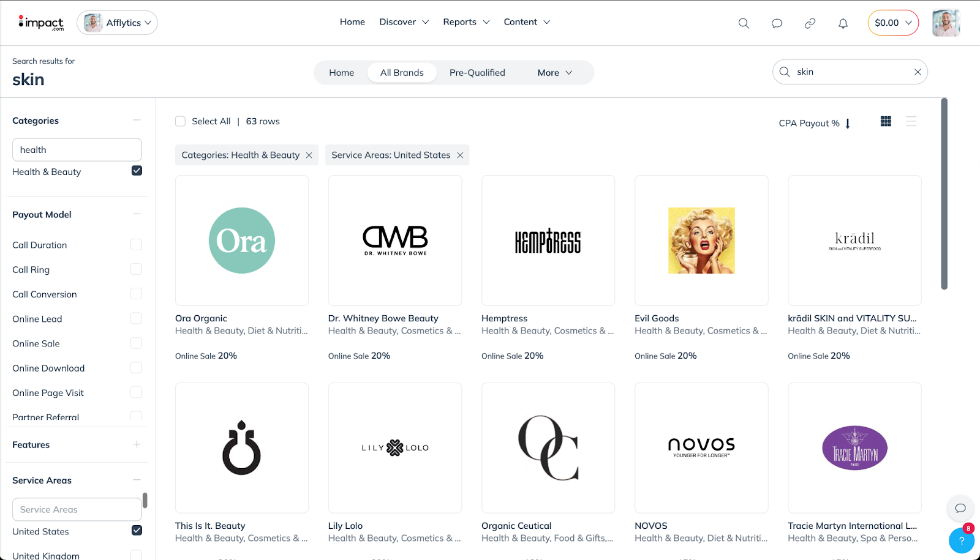
Task: Open This Is It. Beauty logo card
Action: click(x=242, y=448)
